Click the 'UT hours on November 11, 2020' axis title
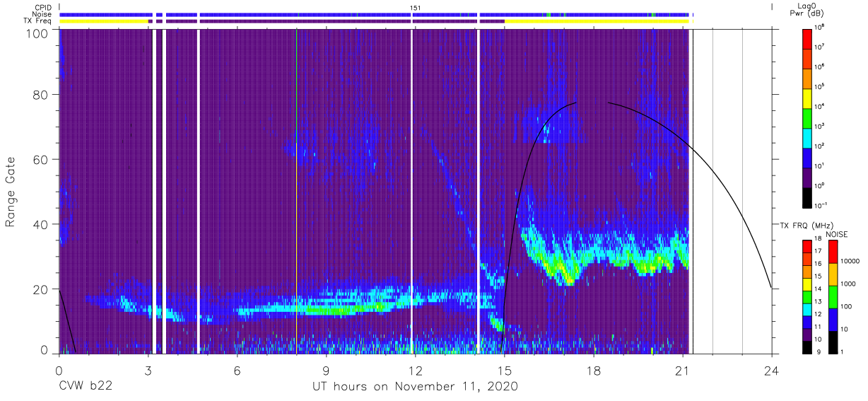This screenshot has width=868, height=401. click(416, 387)
